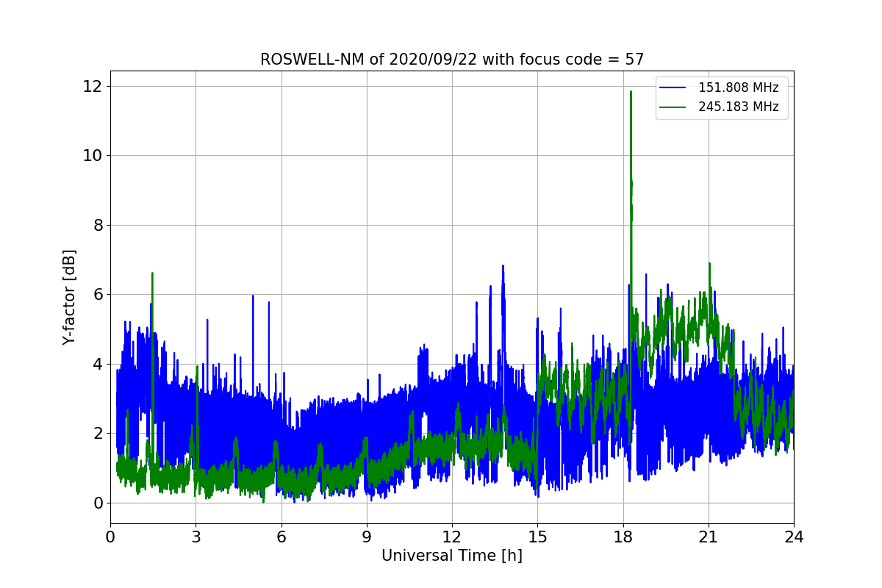Click y-axis tick label 8
This screenshot has width=882, height=588.
97,225
